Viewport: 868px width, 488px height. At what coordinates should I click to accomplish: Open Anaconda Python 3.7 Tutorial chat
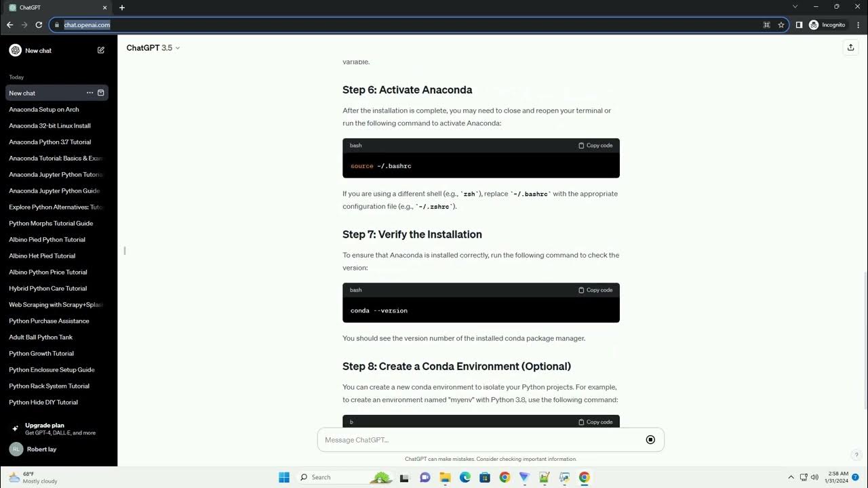(57, 142)
